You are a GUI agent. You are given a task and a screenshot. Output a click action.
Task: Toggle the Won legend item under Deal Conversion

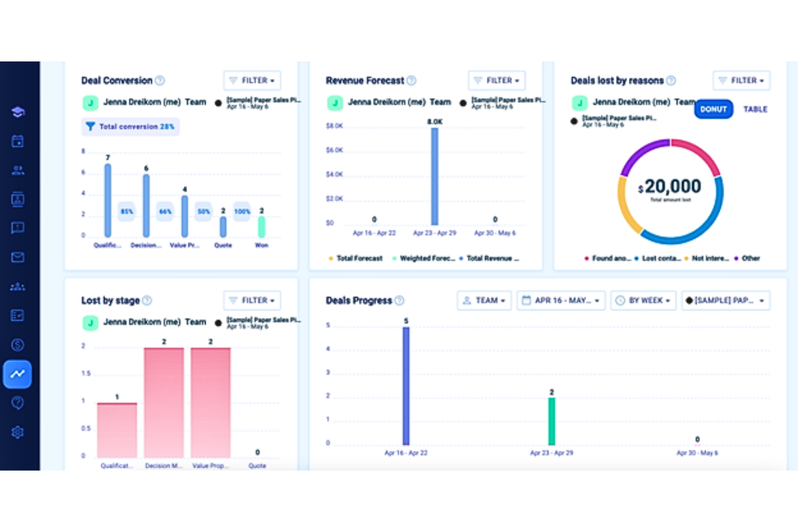262,245
